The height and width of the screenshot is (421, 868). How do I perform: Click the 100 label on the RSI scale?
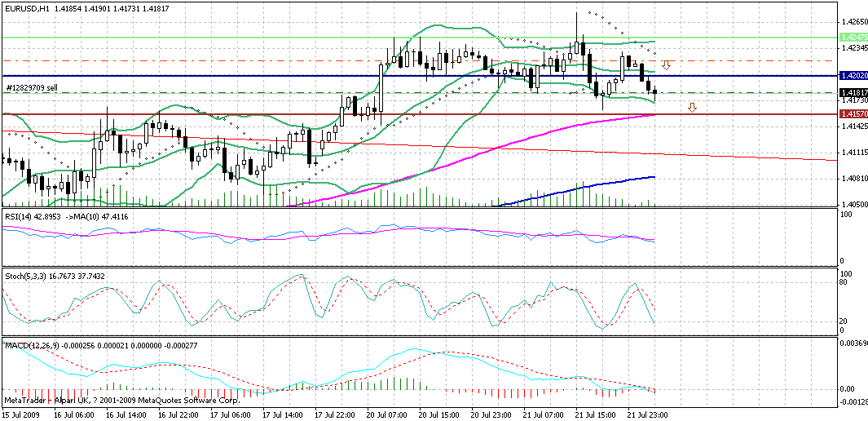[x=846, y=214]
